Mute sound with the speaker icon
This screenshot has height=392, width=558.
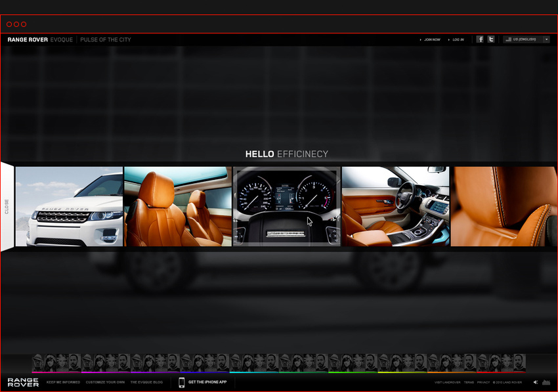535,382
